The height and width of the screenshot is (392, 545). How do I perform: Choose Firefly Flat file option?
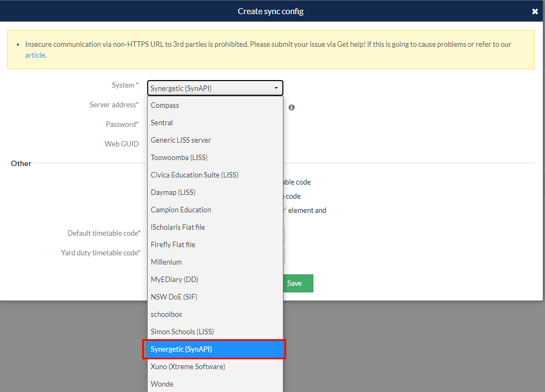215,244
